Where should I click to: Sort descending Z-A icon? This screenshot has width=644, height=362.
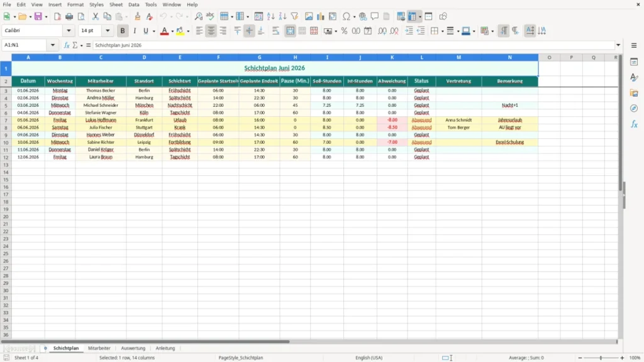(x=282, y=16)
